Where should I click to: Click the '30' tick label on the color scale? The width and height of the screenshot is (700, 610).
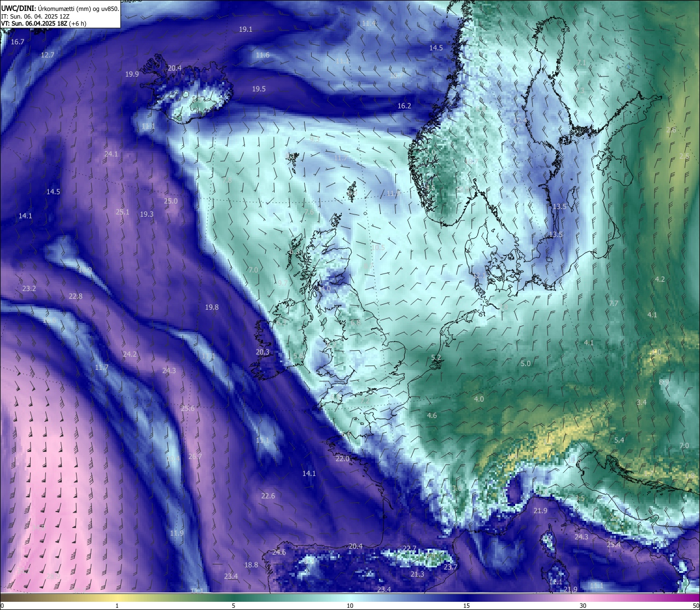[583, 606]
